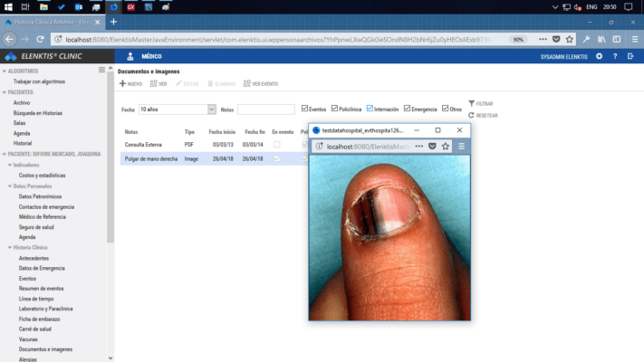The height and width of the screenshot is (362, 644).
Task: Select the Consulta Externa PDF row
Action: click(143, 145)
